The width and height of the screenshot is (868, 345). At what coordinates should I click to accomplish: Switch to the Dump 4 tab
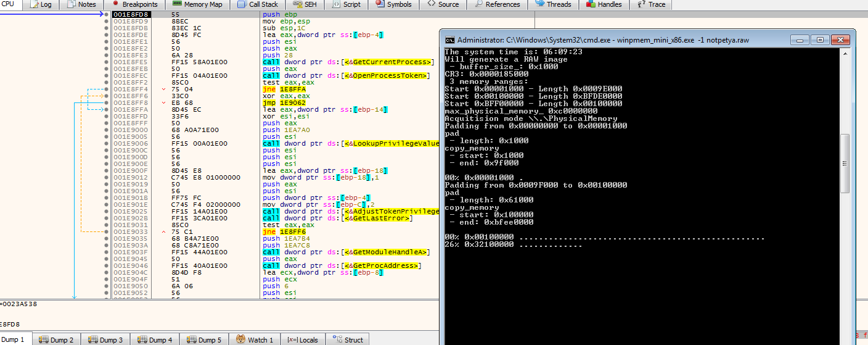155,339
